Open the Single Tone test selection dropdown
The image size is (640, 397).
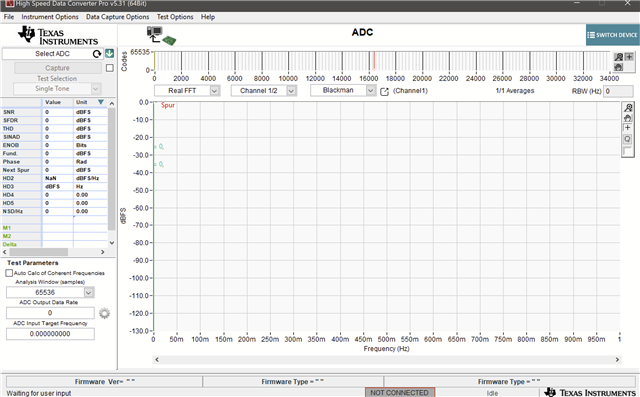tap(96, 89)
